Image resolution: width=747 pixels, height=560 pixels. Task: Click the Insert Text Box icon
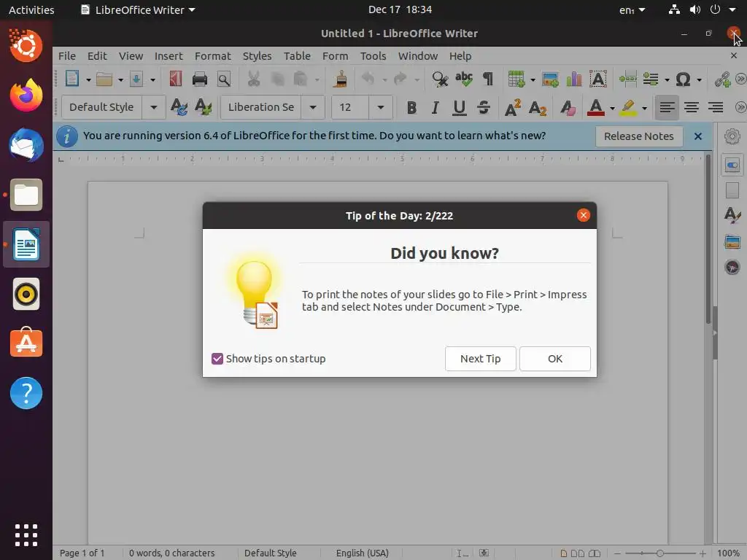[598, 79]
